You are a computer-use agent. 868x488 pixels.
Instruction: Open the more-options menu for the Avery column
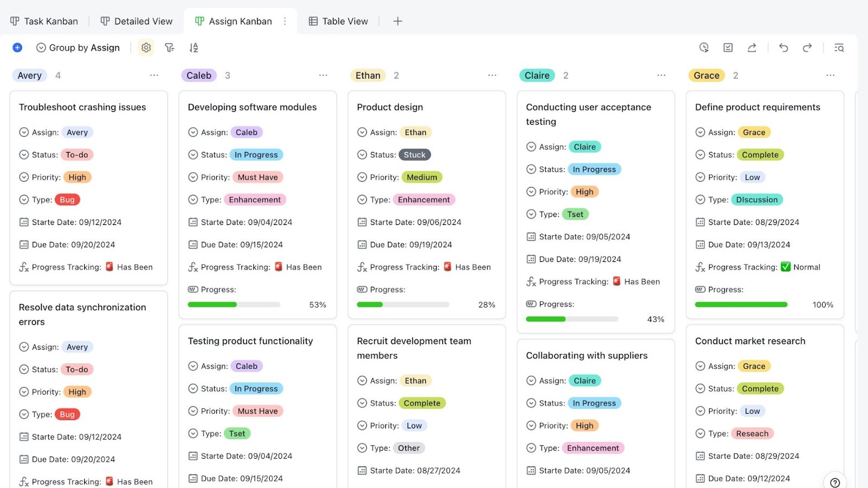point(154,75)
